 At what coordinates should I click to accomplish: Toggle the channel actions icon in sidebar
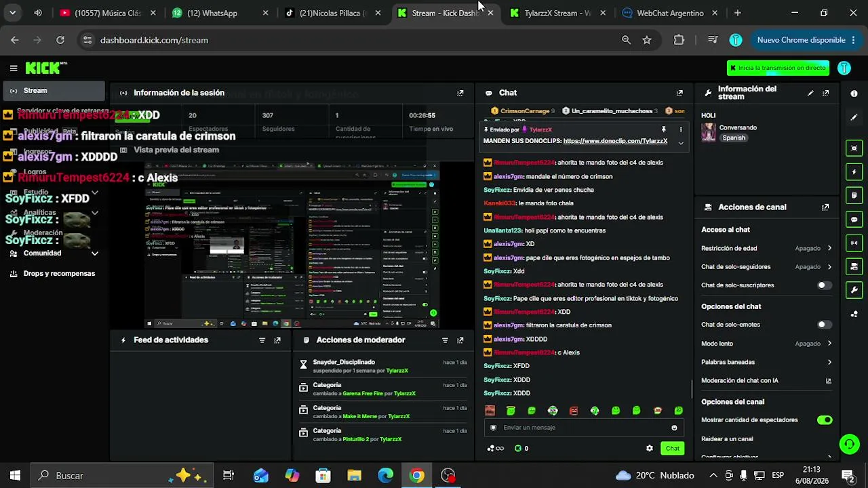[854, 266]
